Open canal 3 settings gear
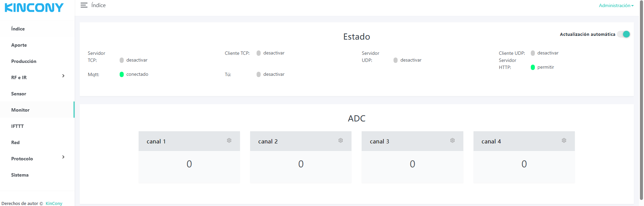This screenshot has width=644, height=206. click(452, 140)
